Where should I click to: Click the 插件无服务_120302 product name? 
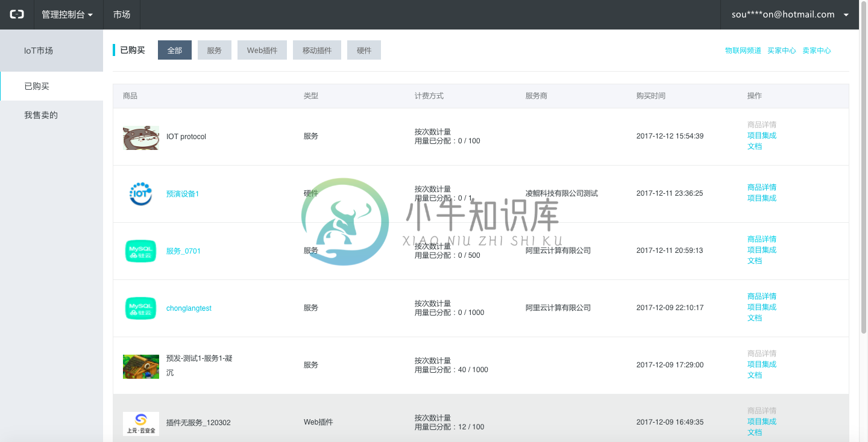pos(198,423)
